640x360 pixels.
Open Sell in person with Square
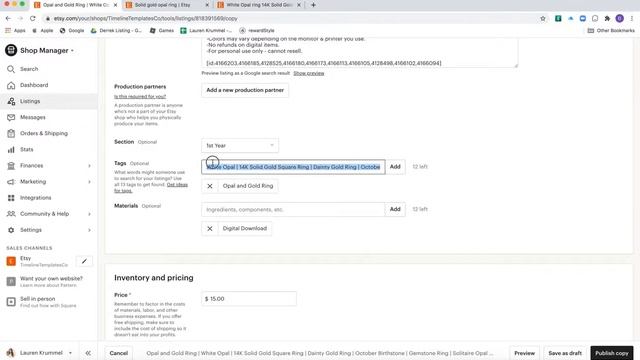[48, 302]
